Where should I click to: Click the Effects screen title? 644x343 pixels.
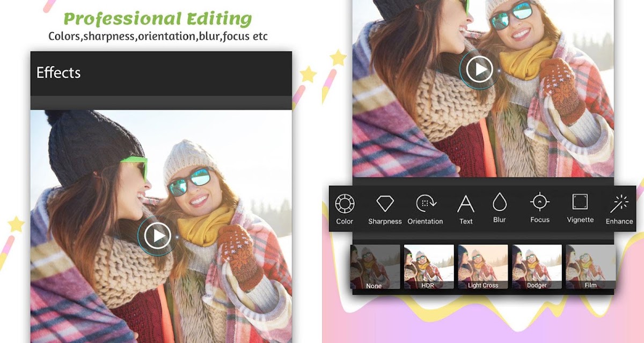pyautogui.click(x=58, y=73)
